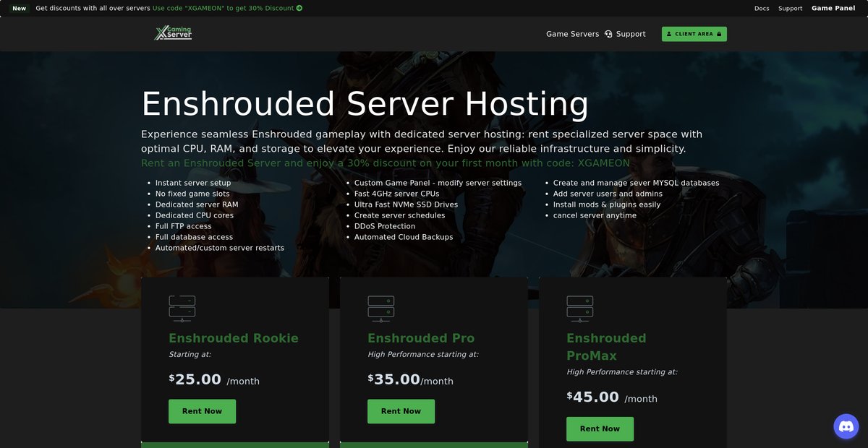
Task: Open Docs in the top bar
Action: pyautogui.click(x=762, y=9)
